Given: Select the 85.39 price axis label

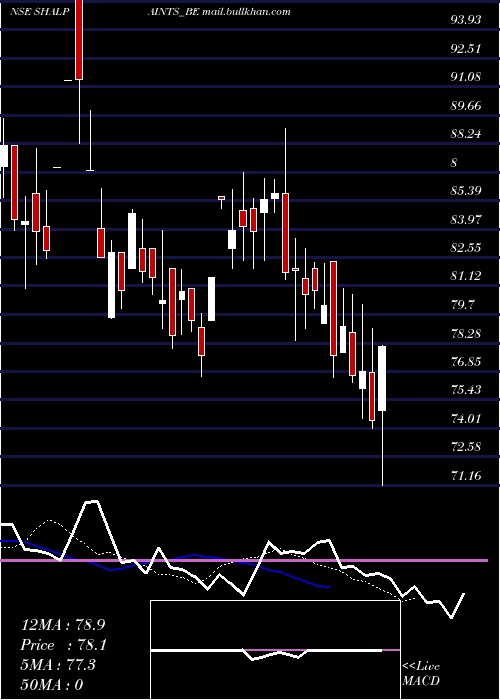Looking at the screenshot, I should (x=466, y=191).
